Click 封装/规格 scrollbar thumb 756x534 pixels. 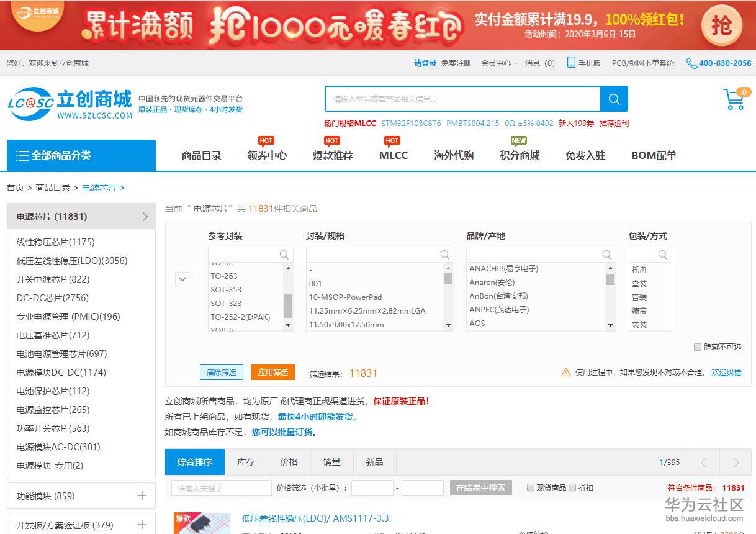[x=448, y=278]
